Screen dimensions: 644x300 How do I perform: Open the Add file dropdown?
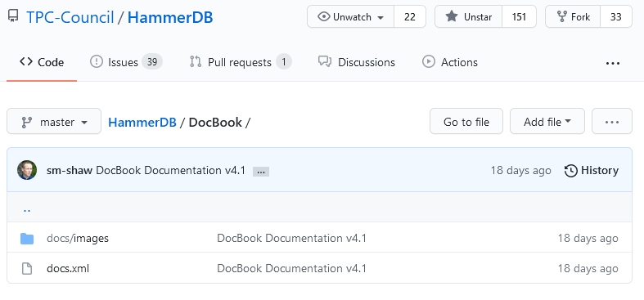click(x=547, y=121)
